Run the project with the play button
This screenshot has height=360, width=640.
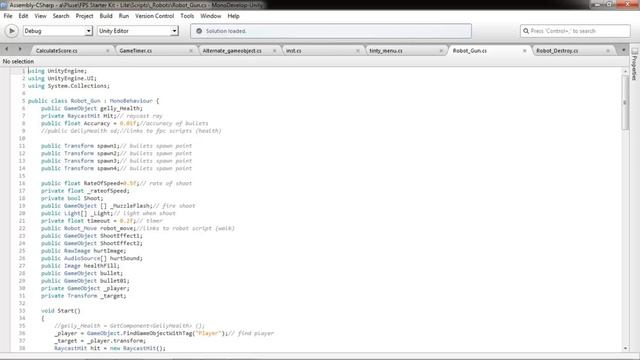click(11, 31)
